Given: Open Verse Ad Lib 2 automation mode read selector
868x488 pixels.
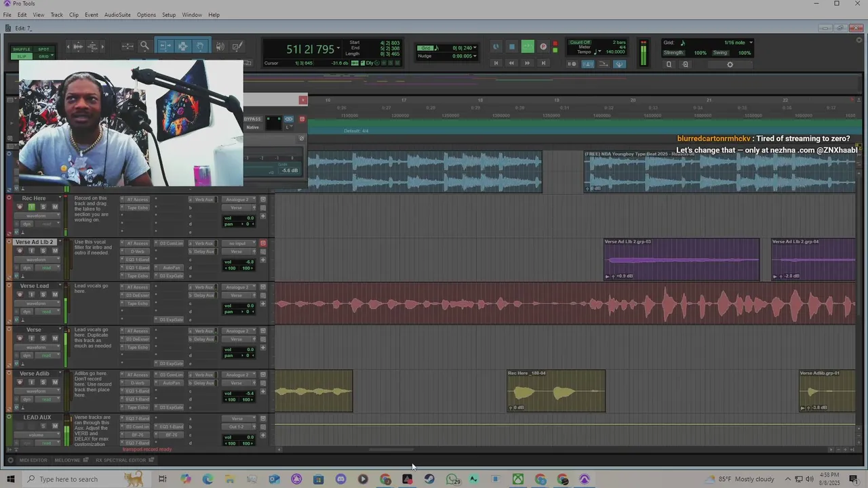Looking at the screenshot, I should [47, 268].
